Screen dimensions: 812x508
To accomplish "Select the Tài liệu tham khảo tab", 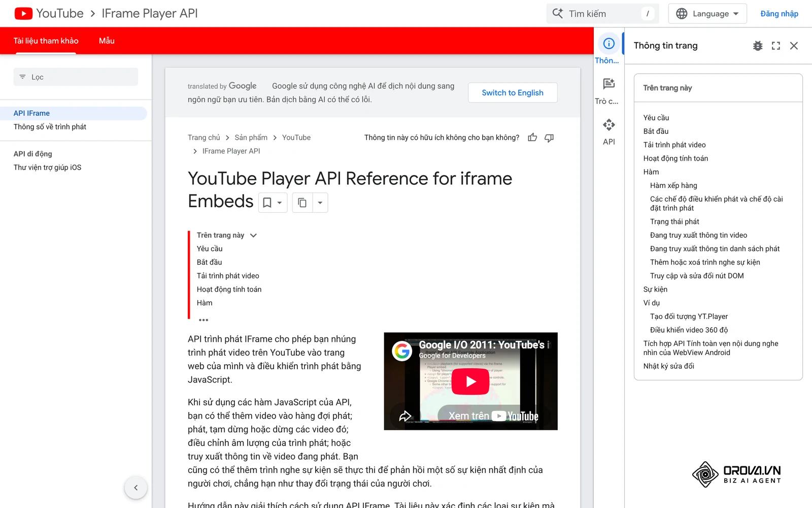I will pos(46,41).
